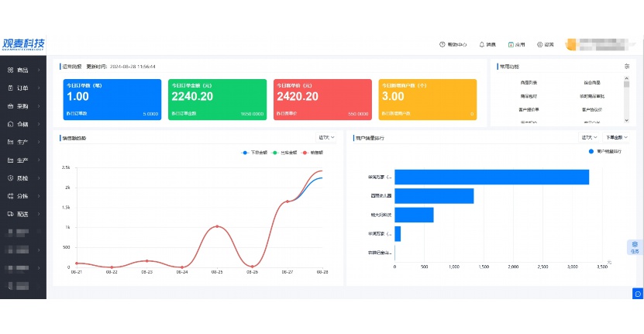The width and height of the screenshot is (644, 334).
Task: Open the chat bubble icon at bottom right
Action: 638,293
